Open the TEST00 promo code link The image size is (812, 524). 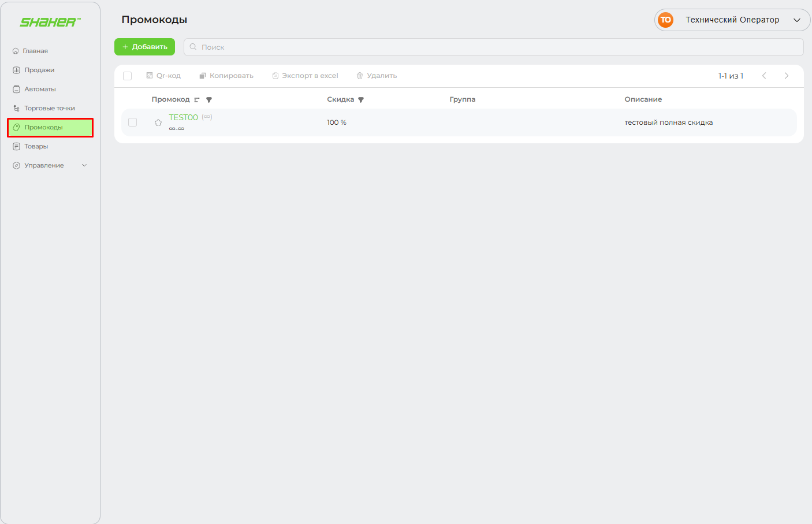[x=183, y=117]
